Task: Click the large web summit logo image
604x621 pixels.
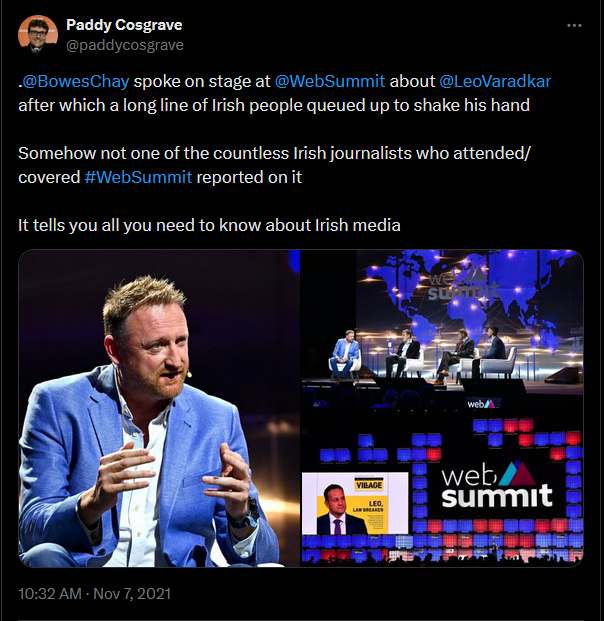Action: tap(497, 484)
